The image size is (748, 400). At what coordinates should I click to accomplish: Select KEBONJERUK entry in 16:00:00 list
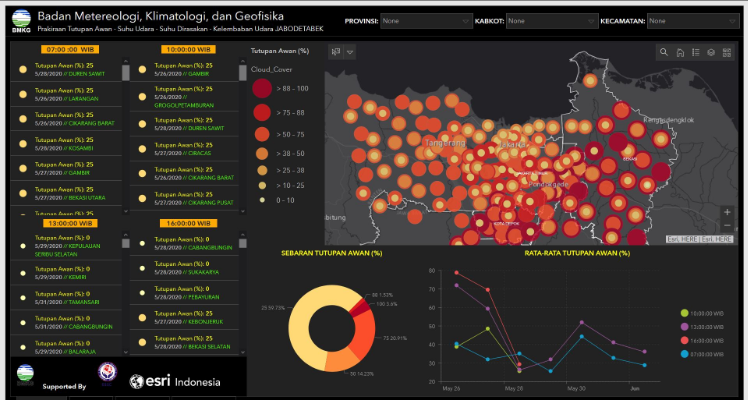point(185,318)
